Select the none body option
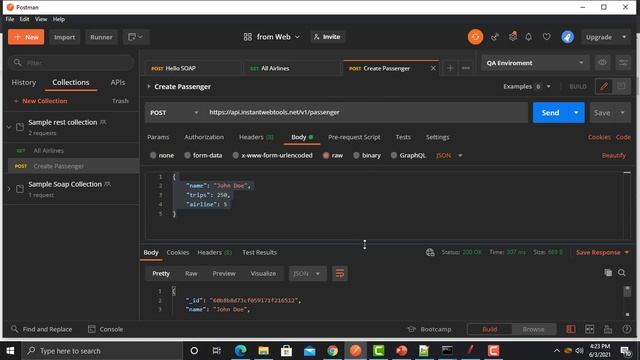 (x=162, y=156)
